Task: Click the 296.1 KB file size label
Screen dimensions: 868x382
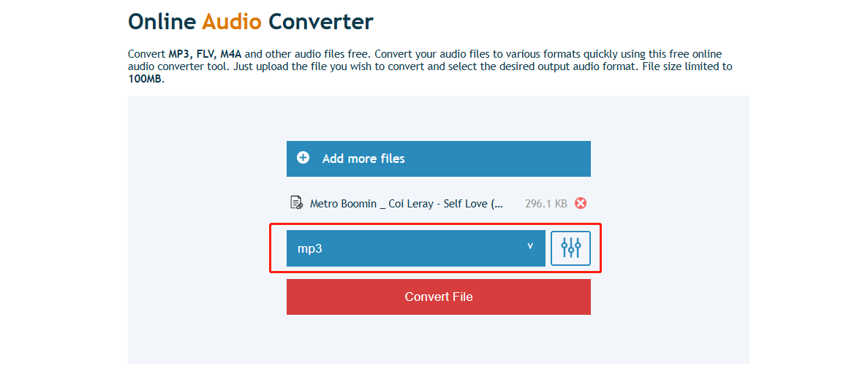Action: (x=546, y=204)
